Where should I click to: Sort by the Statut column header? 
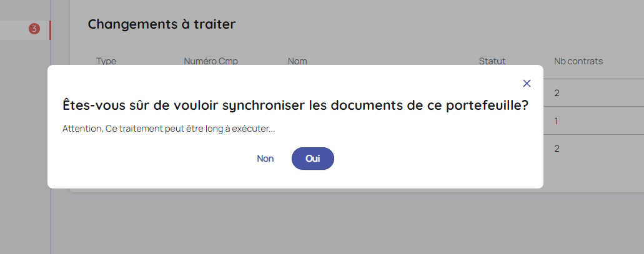pyautogui.click(x=492, y=61)
